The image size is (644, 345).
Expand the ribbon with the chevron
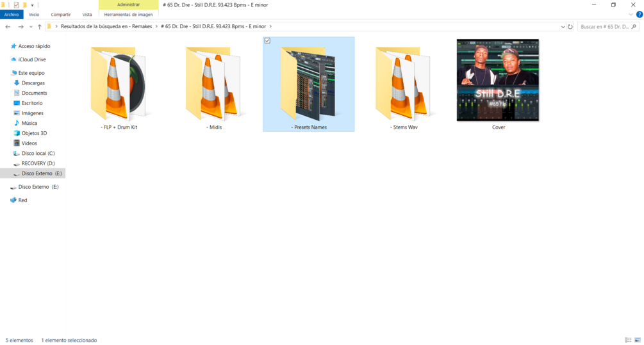tap(631, 14)
